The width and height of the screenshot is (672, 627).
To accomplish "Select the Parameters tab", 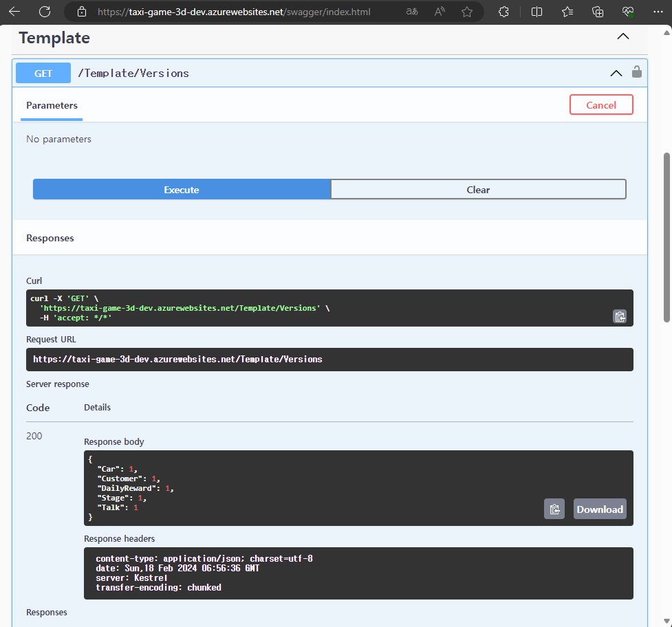I will [52, 105].
